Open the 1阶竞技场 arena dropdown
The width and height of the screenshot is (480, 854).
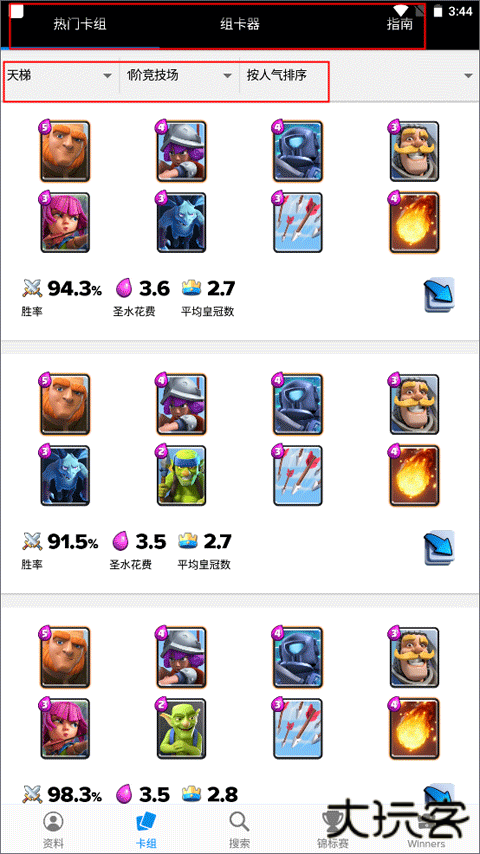click(180, 75)
